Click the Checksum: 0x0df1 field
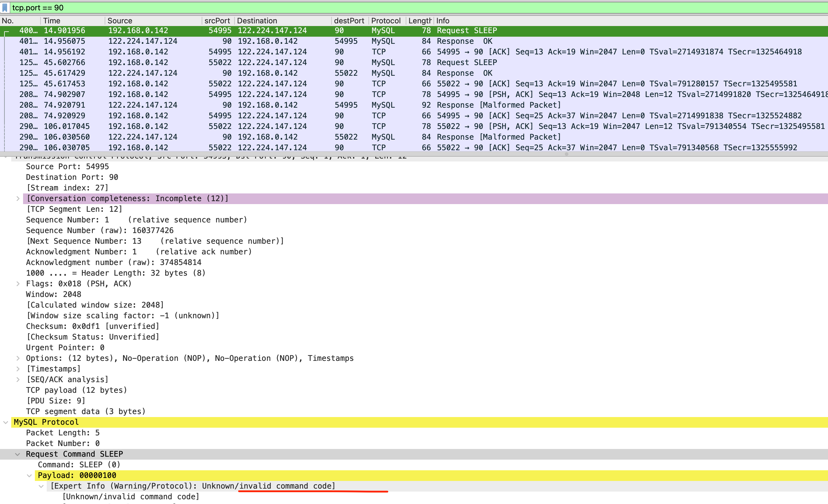This screenshot has height=504, width=828. [x=93, y=326]
